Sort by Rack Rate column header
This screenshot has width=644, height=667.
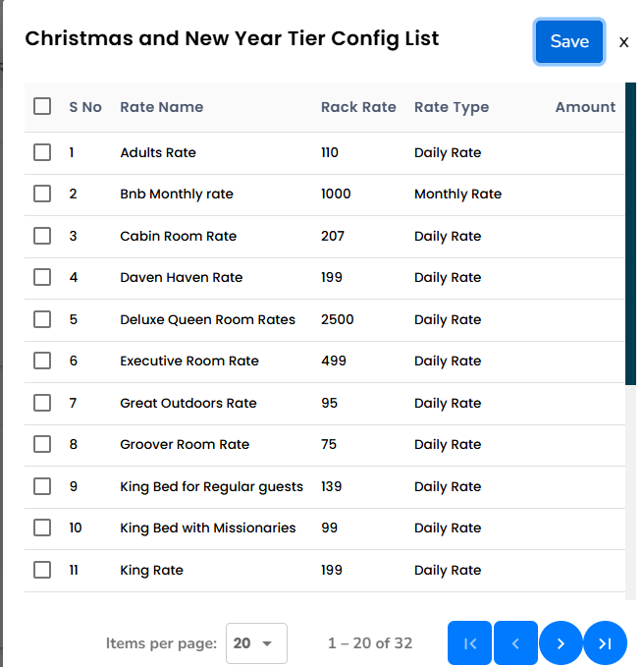click(358, 107)
